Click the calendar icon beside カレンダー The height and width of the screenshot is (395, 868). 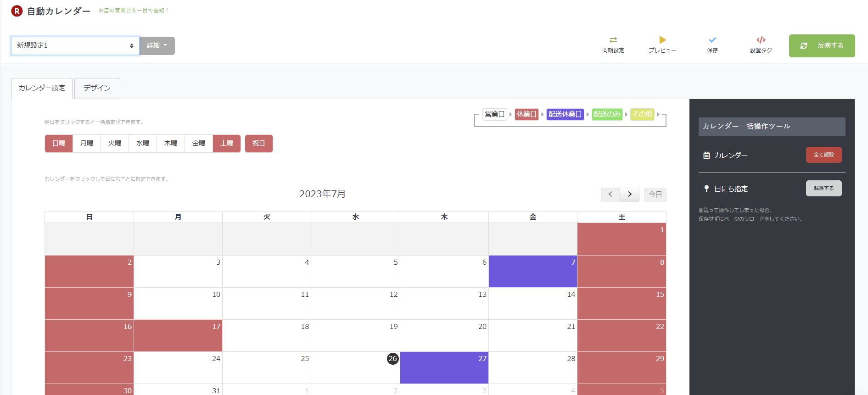[706, 156]
